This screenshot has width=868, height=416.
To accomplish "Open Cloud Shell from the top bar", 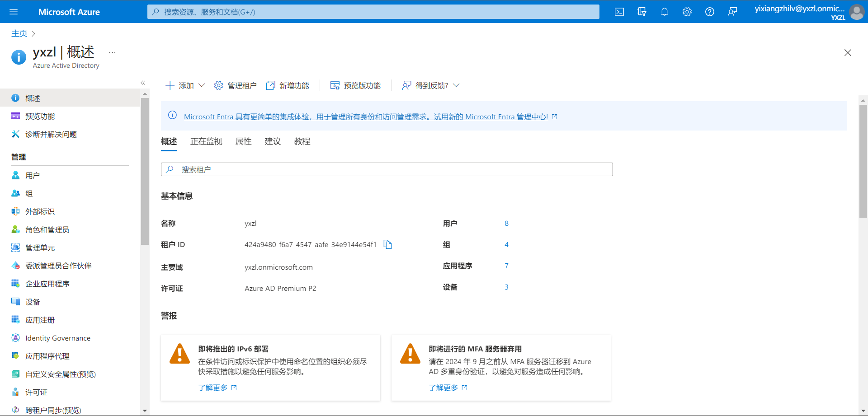I will (x=619, y=12).
